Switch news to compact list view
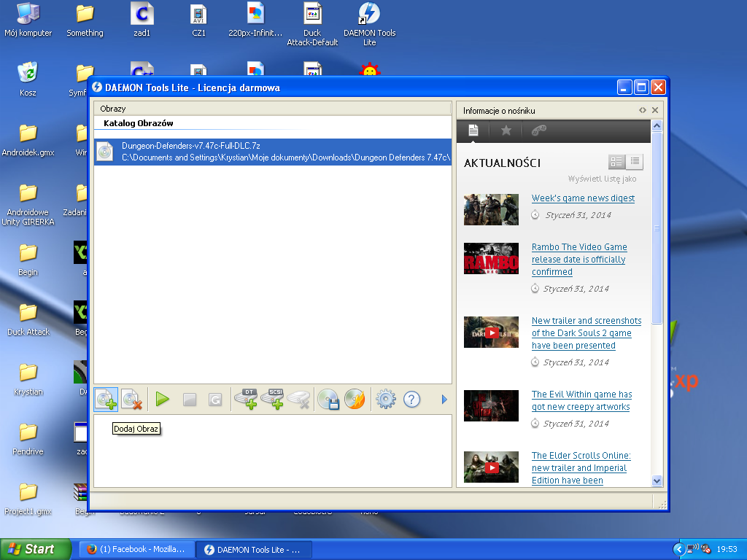The image size is (747, 560). pos(635,162)
